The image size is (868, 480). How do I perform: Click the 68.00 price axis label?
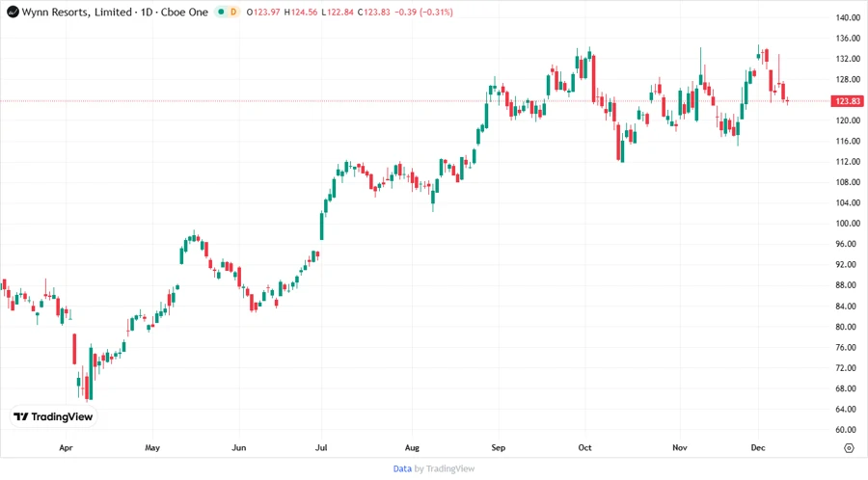848,388
